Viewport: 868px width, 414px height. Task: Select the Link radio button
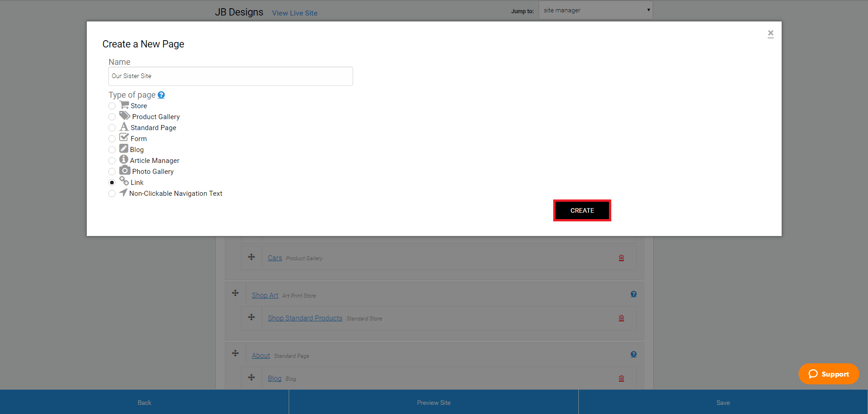[112, 183]
